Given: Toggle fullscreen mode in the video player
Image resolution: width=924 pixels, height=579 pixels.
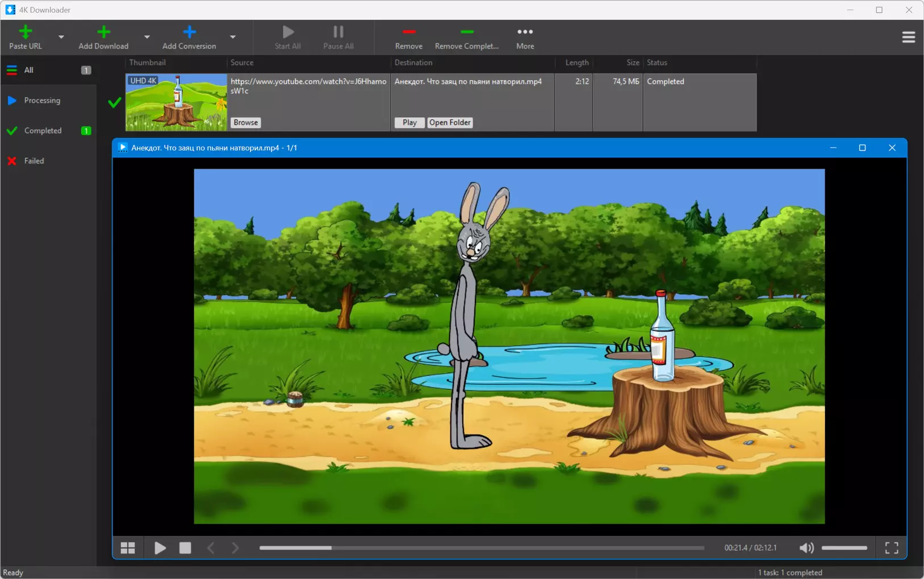Looking at the screenshot, I should (892, 548).
